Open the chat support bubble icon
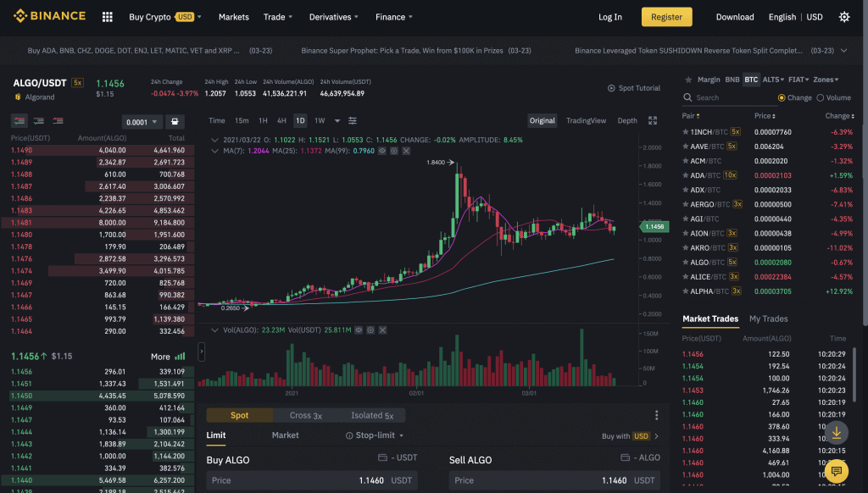The height and width of the screenshot is (493, 868). [x=836, y=471]
